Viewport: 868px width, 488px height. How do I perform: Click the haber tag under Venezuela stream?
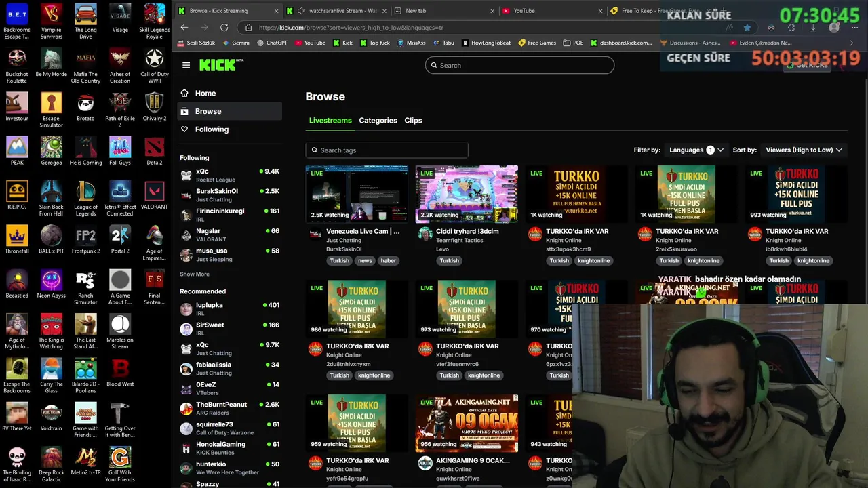tap(389, 260)
